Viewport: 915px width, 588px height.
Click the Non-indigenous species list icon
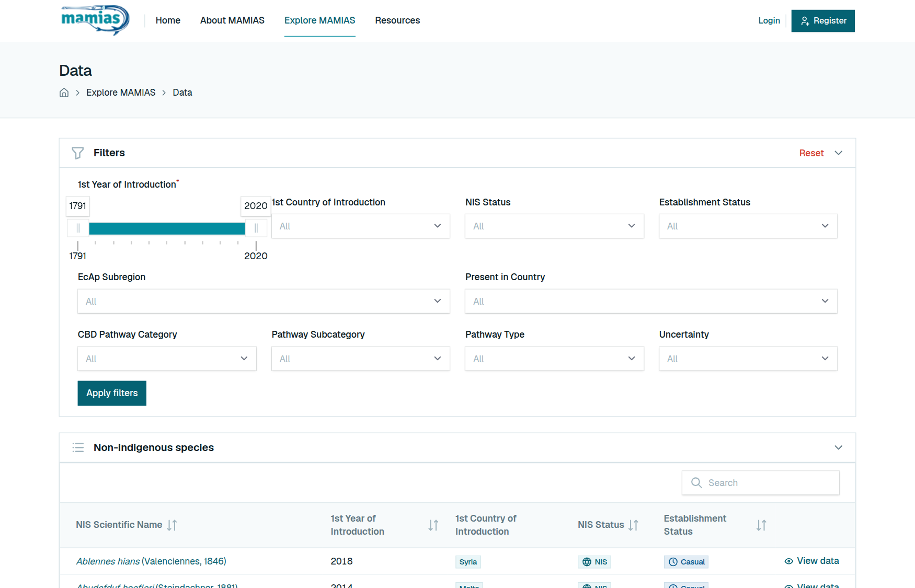point(78,447)
